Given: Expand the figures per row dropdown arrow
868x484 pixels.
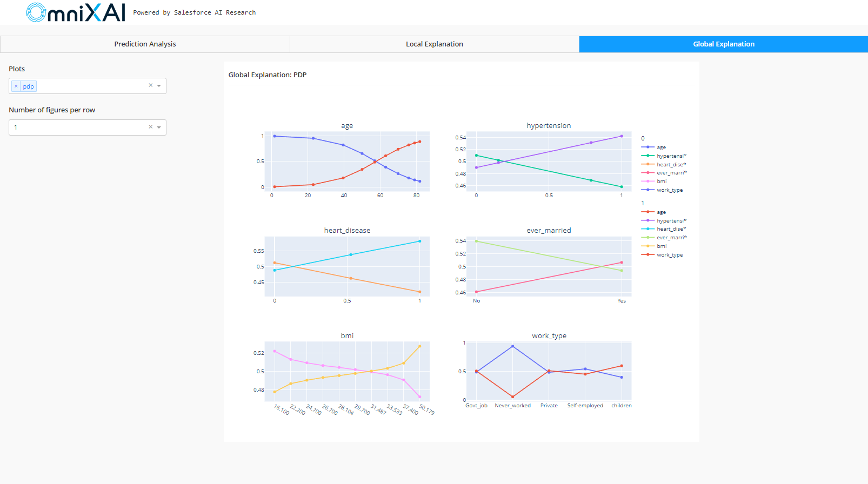Looking at the screenshot, I should tap(159, 127).
